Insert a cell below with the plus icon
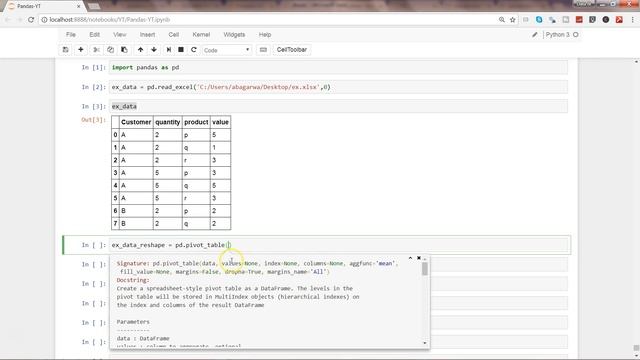Image resolution: width=640 pixels, height=360 pixels. click(81, 50)
